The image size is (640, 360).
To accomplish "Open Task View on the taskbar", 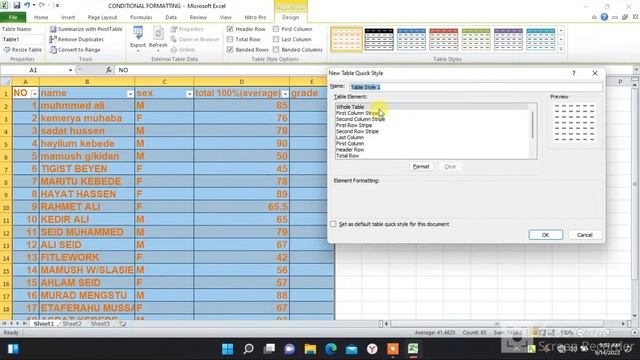I will (269, 349).
